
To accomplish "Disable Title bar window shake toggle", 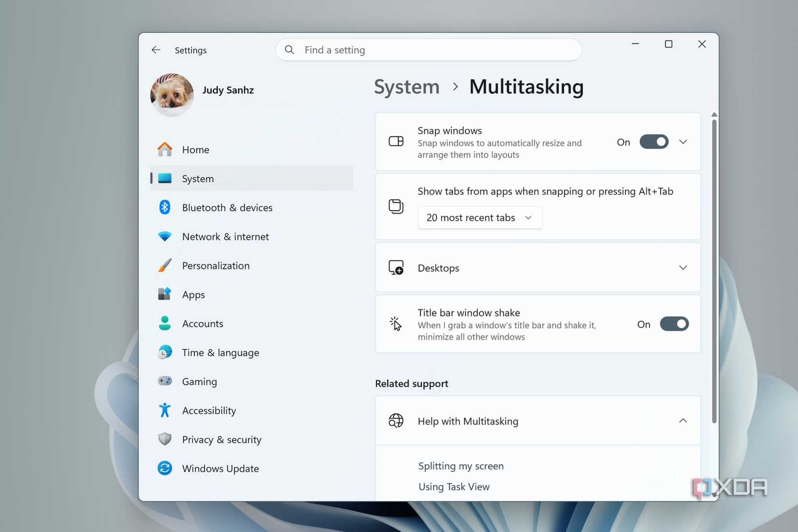I will coord(674,324).
